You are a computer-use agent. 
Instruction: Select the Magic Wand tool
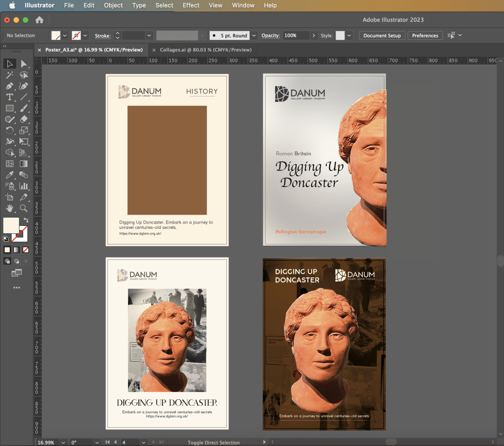(9, 75)
